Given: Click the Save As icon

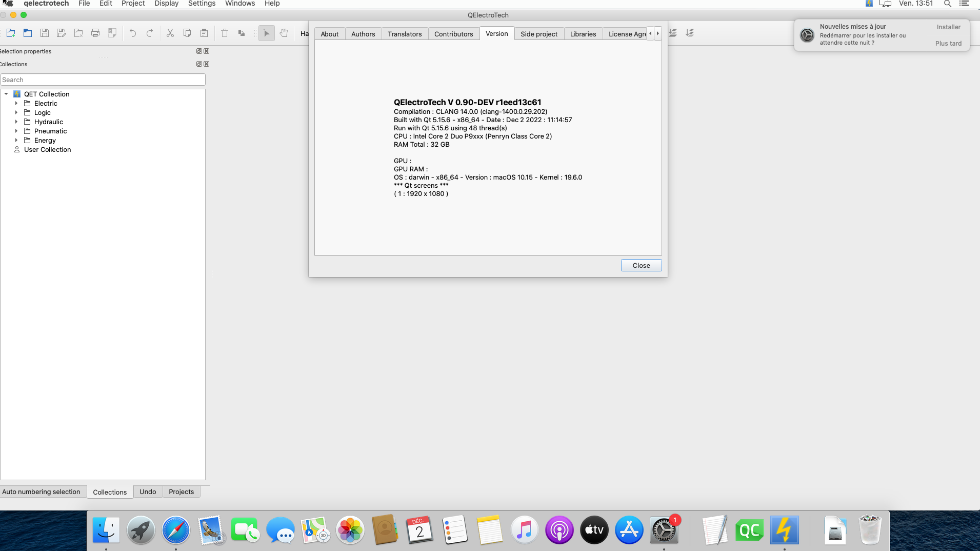Looking at the screenshot, I should pos(62,33).
